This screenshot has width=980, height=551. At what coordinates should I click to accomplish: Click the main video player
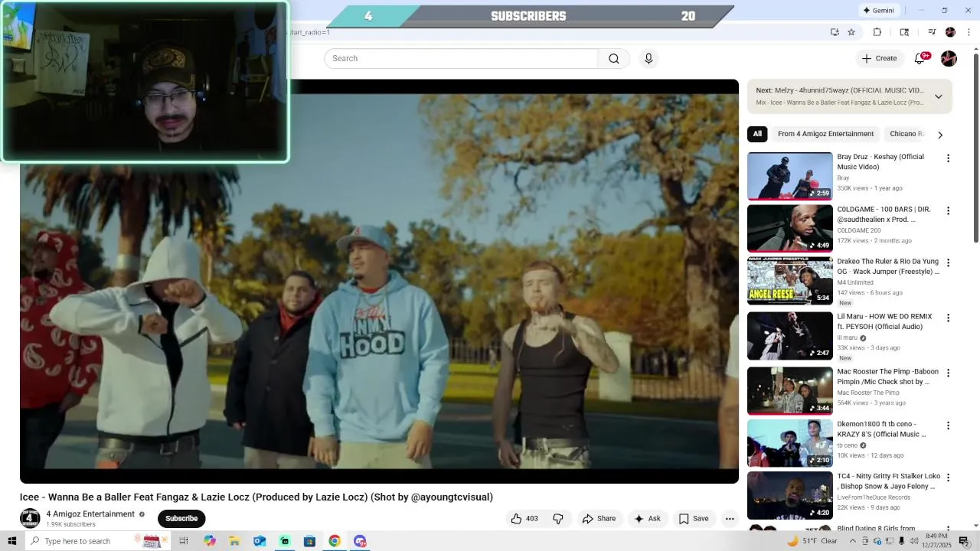[x=379, y=281]
